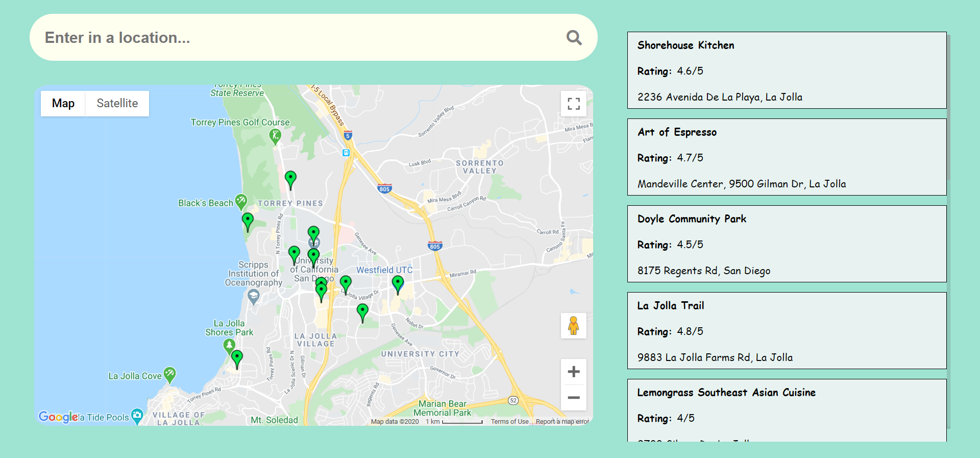Click the Torrey Pines Golf Course marker

(275, 136)
